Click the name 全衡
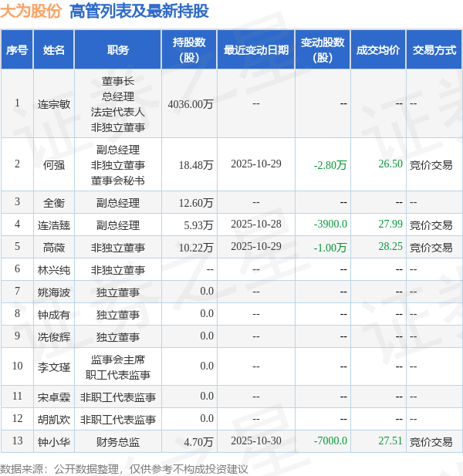This screenshot has width=463, height=476. pos(54,202)
